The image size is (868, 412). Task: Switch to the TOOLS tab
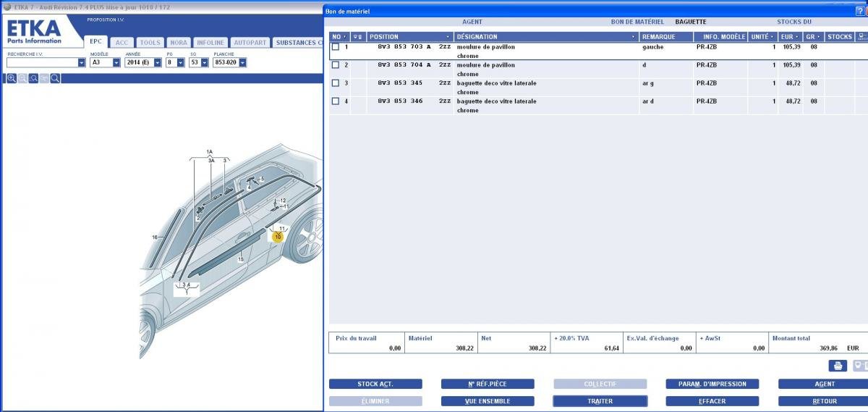pyautogui.click(x=150, y=43)
